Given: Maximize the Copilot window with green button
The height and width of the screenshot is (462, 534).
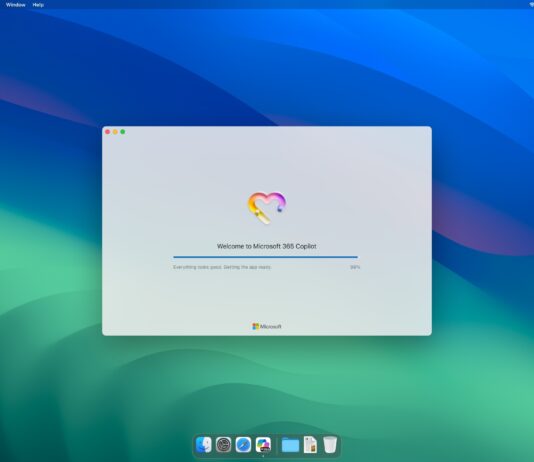Looking at the screenshot, I should tap(123, 132).
